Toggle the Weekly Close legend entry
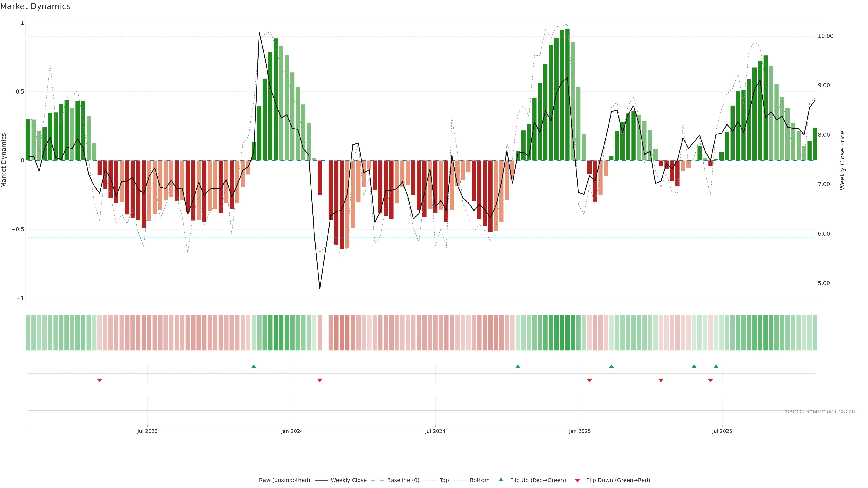868x488 pixels. 348,480
